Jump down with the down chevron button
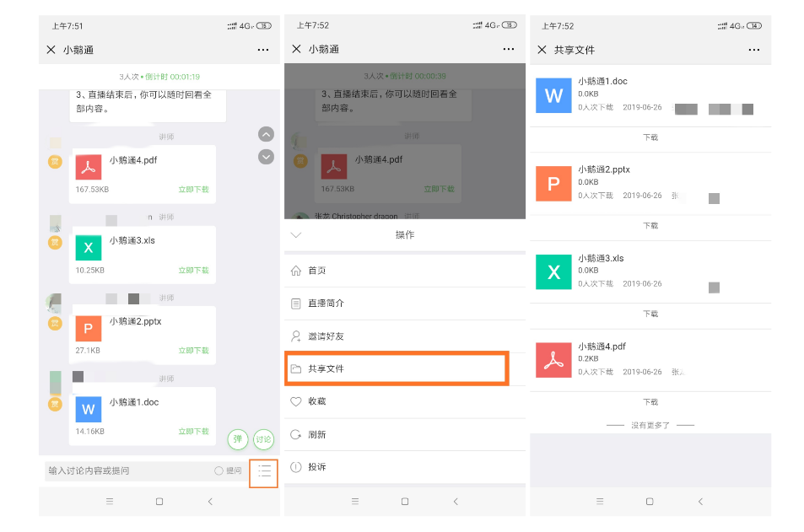The width and height of the screenshot is (804, 532). tap(266, 157)
